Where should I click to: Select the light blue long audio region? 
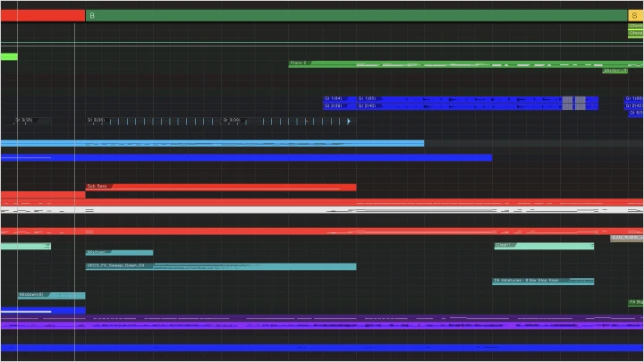click(x=212, y=143)
